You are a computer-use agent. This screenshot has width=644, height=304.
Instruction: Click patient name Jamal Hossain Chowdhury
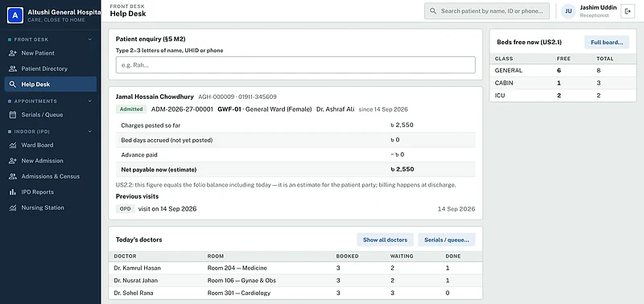155,97
